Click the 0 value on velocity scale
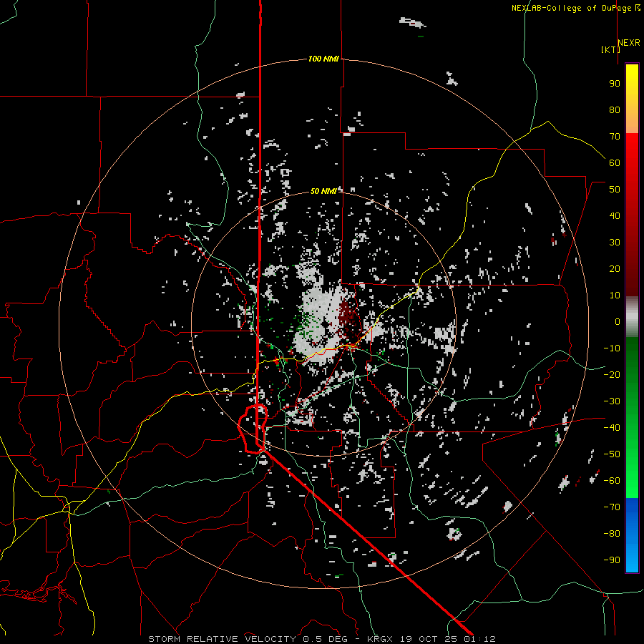 coord(618,322)
